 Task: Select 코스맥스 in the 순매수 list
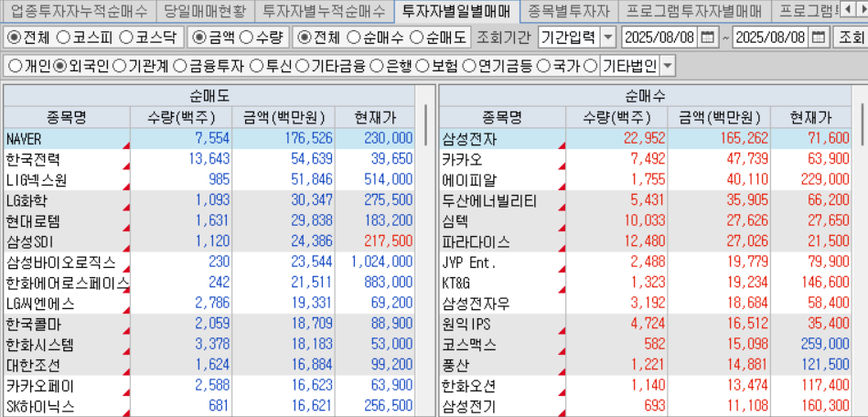click(x=469, y=345)
